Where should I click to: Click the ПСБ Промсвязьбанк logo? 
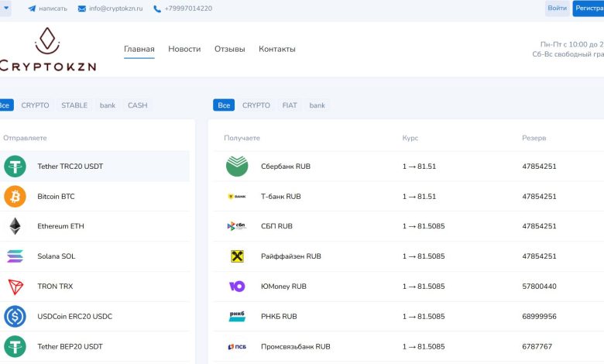coord(237,347)
